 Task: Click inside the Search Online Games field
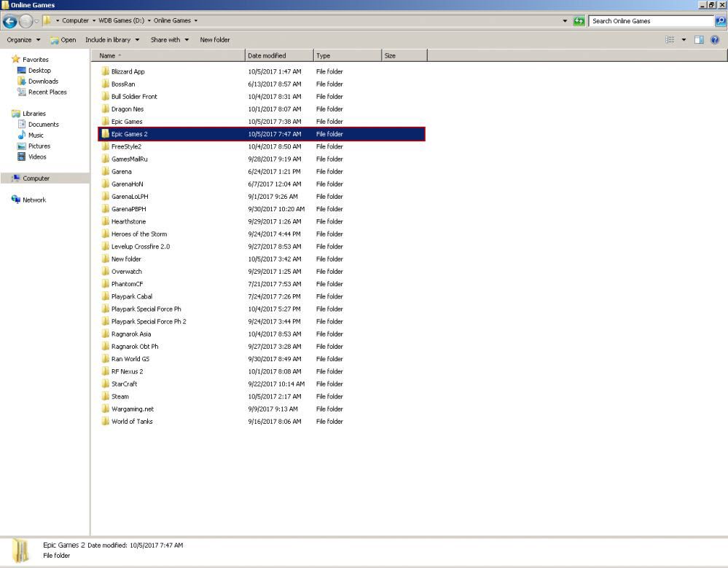coord(649,20)
